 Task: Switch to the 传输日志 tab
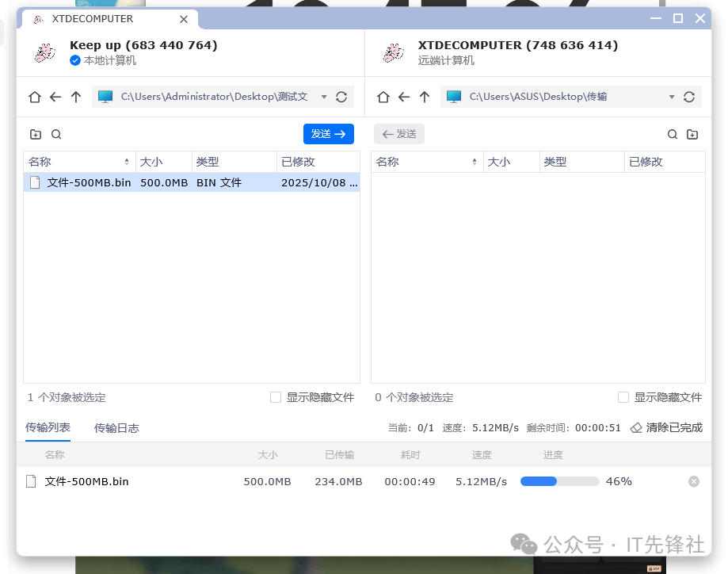(x=116, y=428)
